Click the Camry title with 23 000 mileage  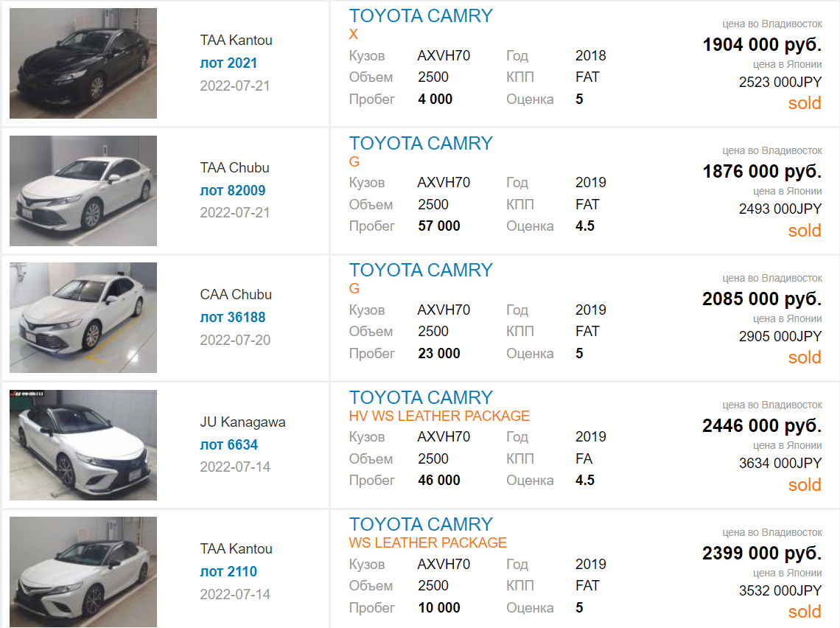421,271
